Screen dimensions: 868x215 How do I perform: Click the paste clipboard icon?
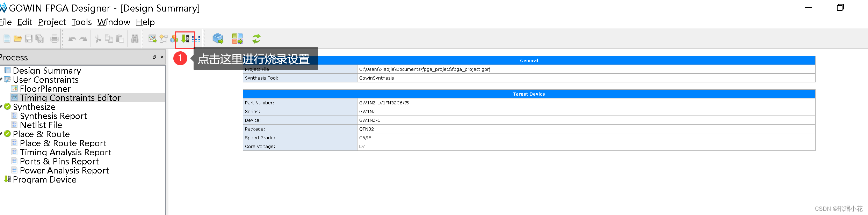[120, 39]
